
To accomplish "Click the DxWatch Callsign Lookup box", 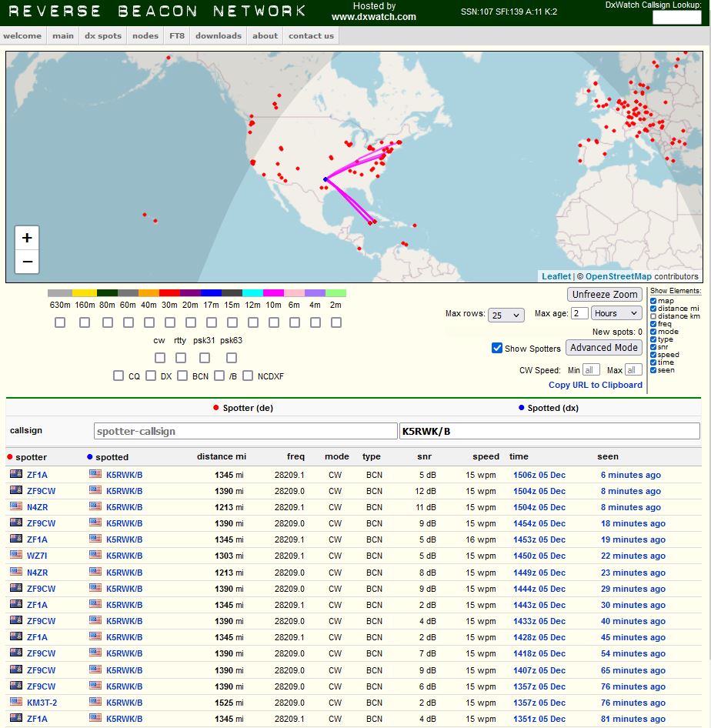I will coord(676,18).
